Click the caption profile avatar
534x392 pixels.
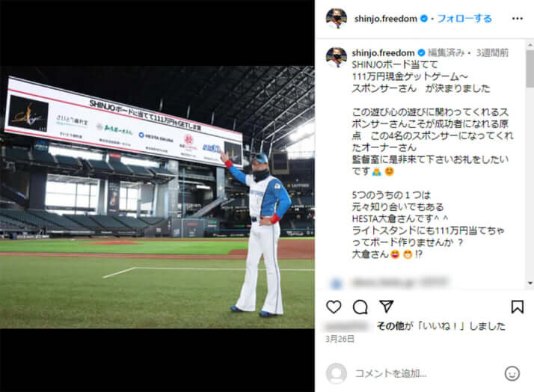tap(337, 57)
